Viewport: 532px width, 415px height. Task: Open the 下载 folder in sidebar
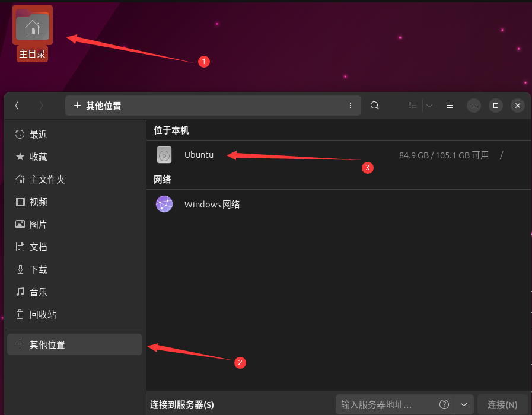click(37, 269)
